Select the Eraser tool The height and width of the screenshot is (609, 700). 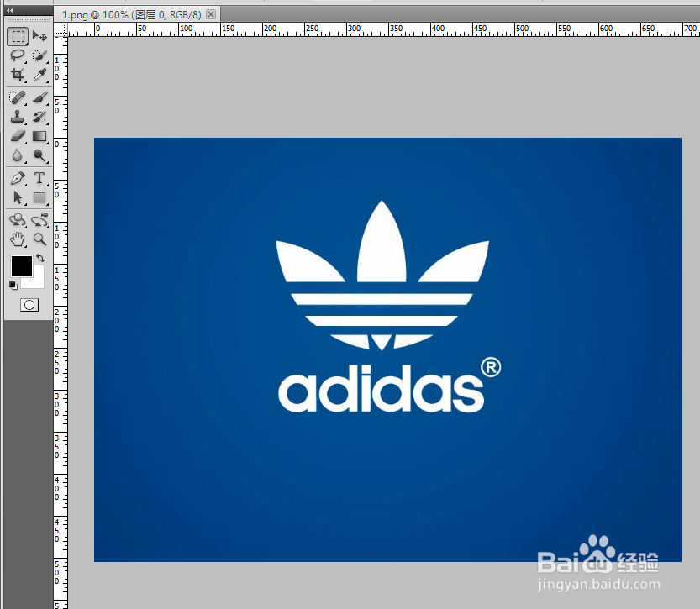pyautogui.click(x=18, y=136)
